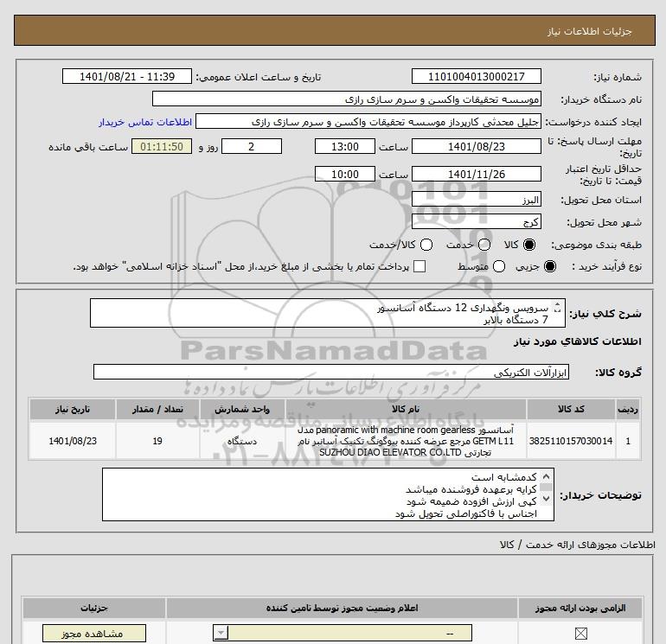The width and height of the screenshot is (666, 644).
Task: Click the جزئیات column header
Action: tap(94, 609)
